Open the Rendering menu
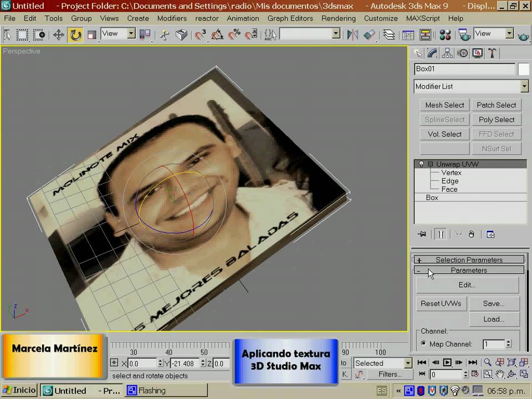This screenshot has width=532, height=399. 338,18
